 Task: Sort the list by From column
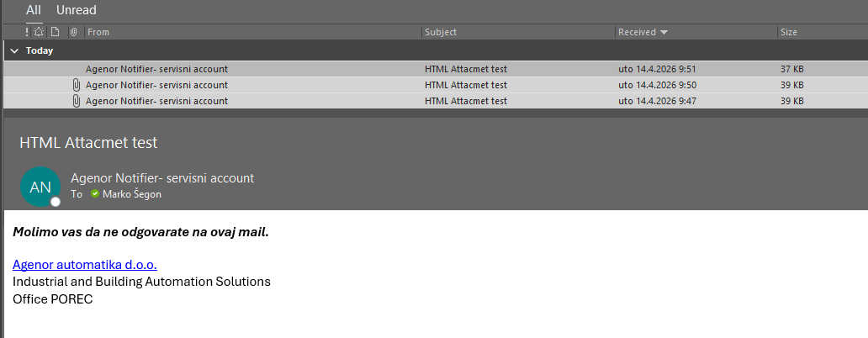point(98,32)
